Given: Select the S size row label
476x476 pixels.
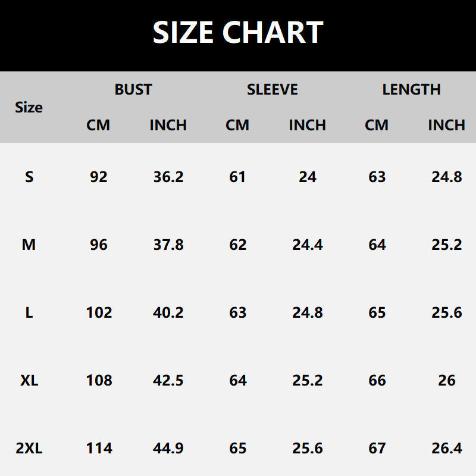Looking at the screenshot, I should [x=29, y=177].
